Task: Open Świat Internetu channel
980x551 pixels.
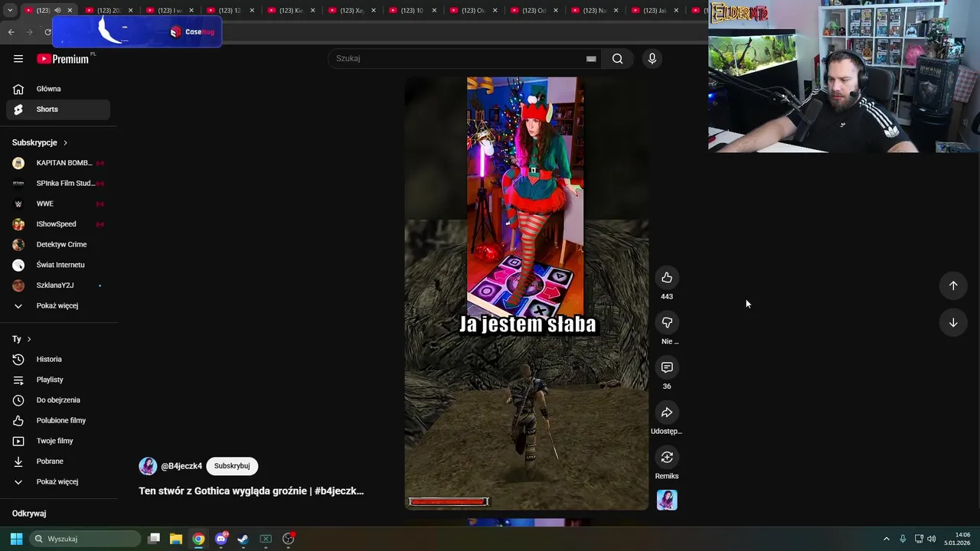Action: tap(58, 265)
